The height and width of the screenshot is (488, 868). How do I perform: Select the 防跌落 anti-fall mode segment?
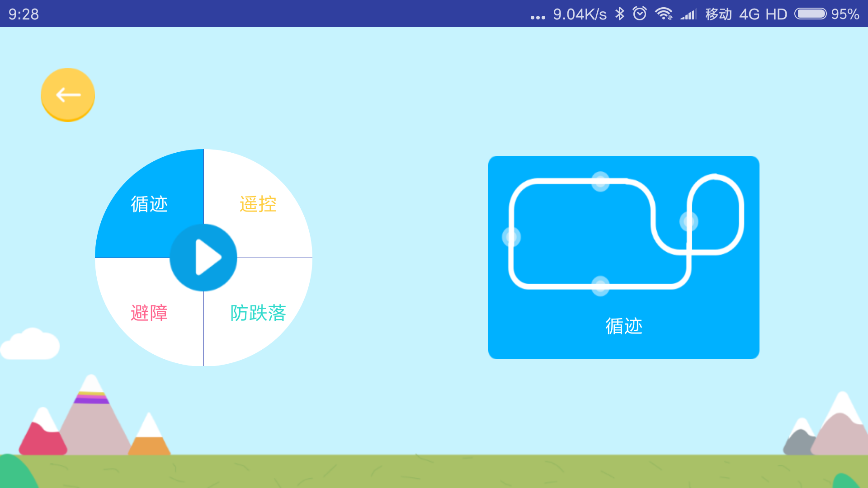(258, 312)
